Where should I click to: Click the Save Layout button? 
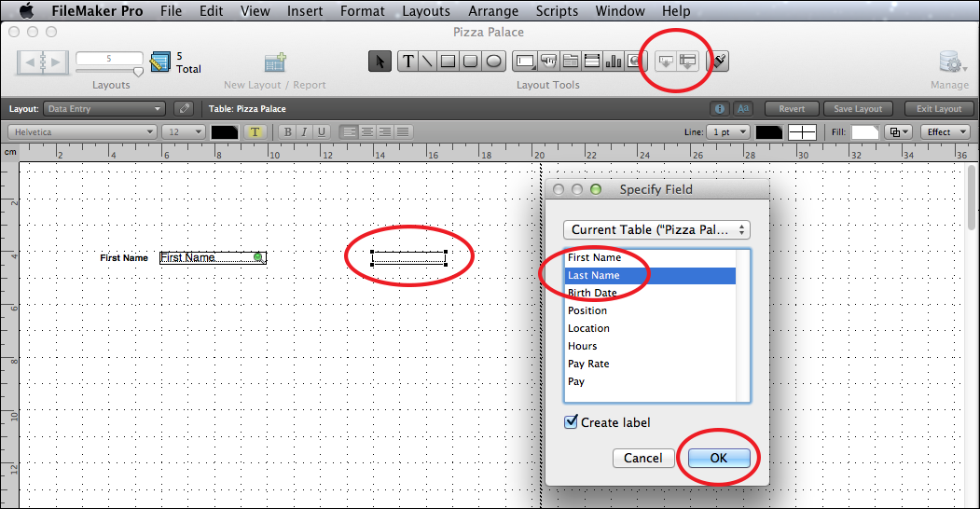(858, 109)
